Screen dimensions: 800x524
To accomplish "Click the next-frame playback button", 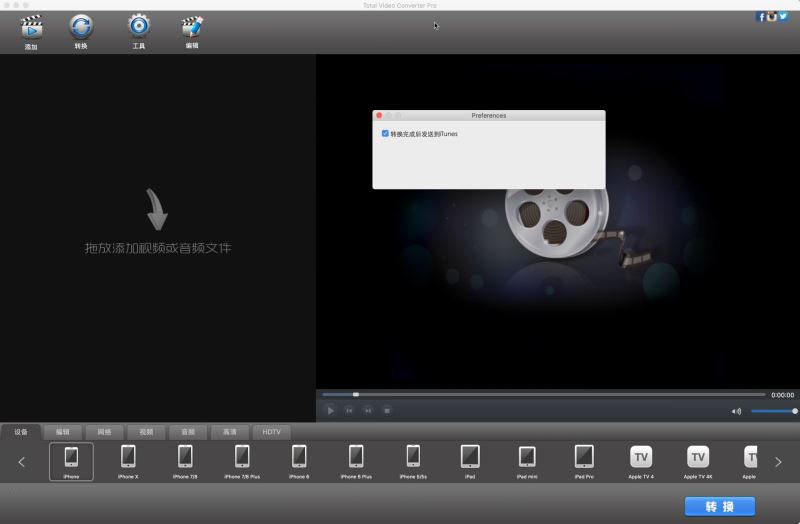I will [368, 410].
